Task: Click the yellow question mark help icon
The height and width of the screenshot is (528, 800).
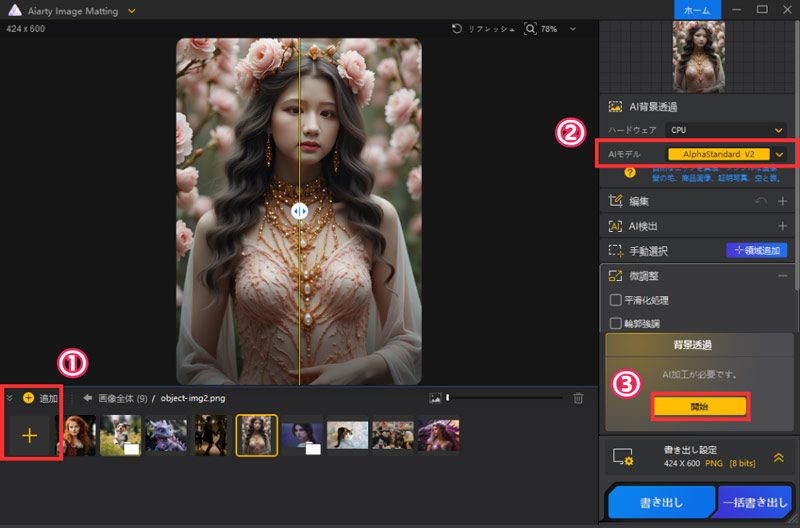Action: point(630,172)
